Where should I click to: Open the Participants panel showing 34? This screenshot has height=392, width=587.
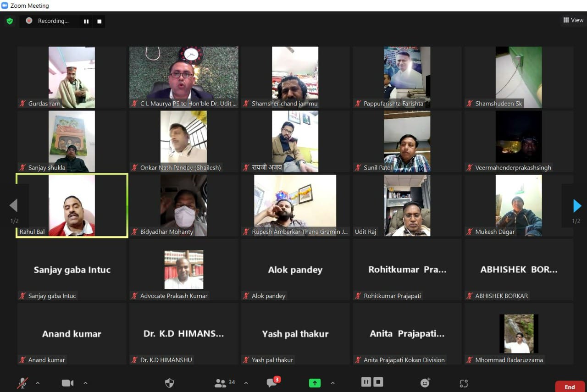pos(225,383)
